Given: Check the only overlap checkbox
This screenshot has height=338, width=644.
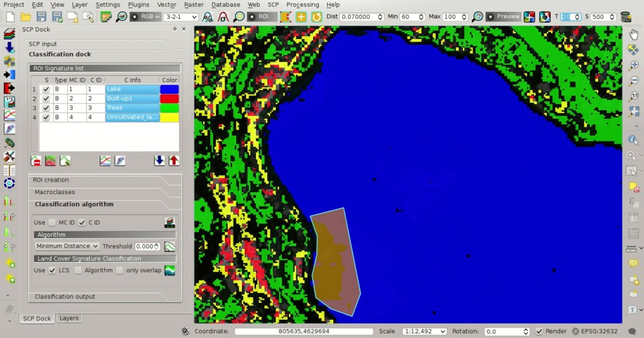Looking at the screenshot, I should [119, 270].
